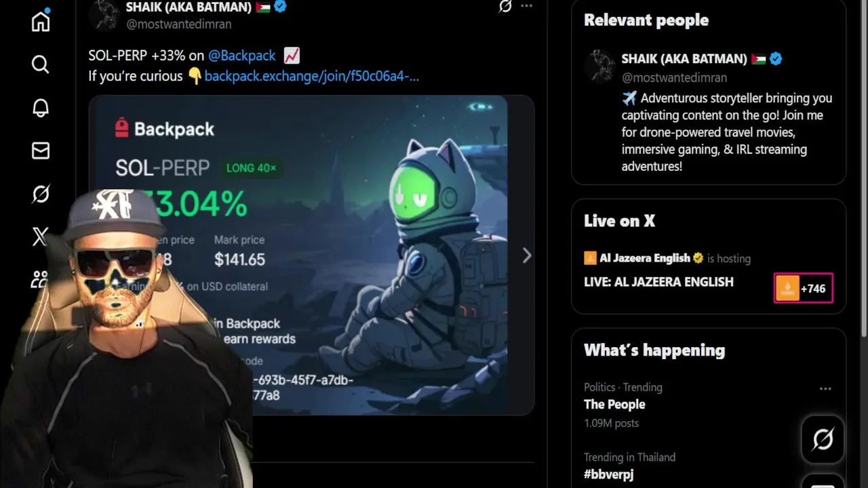The height and width of the screenshot is (488, 868).
Task: Open The People trending topic
Action: click(614, 405)
